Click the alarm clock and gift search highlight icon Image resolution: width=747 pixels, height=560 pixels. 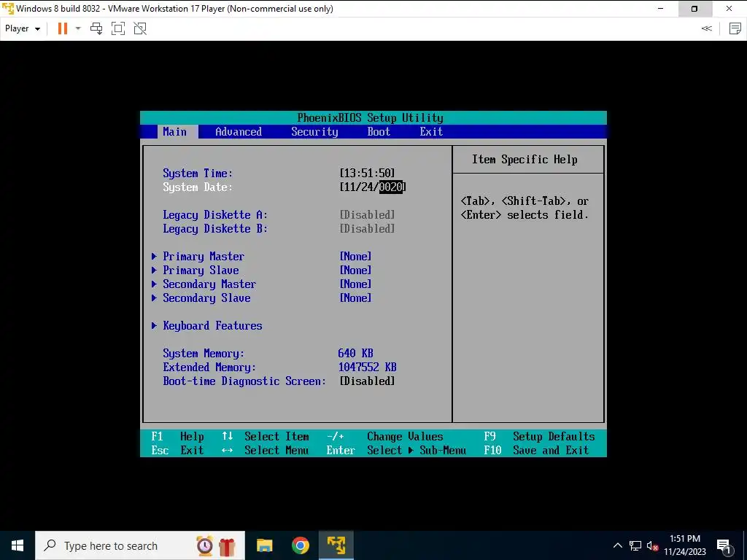pyautogui.click(x=216, y=545)
